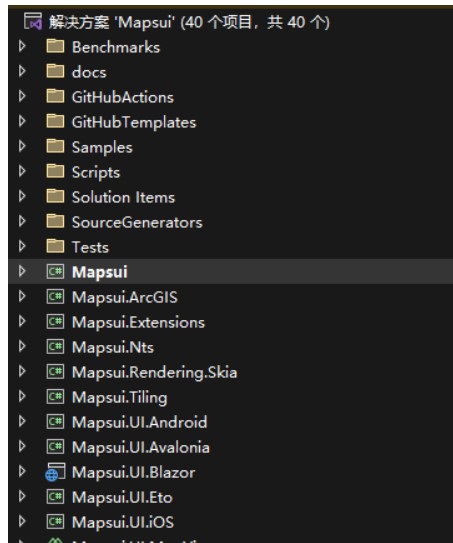The image size is (453, 543).
Task: Select the Solution Items label
Action: click(x=123, y=197)
